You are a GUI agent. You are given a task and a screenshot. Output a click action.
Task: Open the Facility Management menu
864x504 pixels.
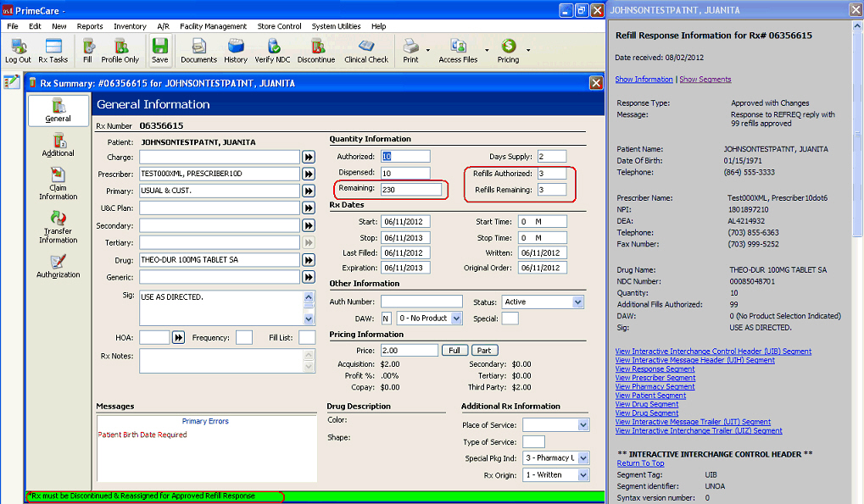point(213,26)
